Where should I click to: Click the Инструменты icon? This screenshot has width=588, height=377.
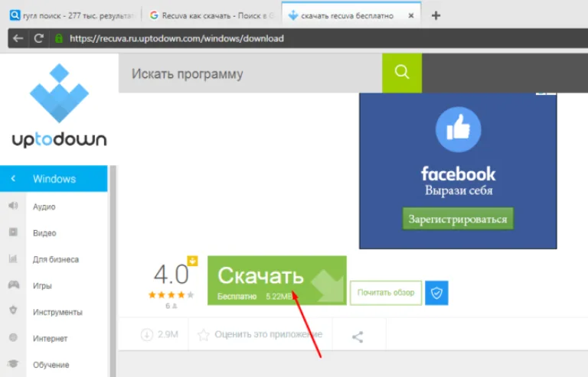[x=13, y=310]
